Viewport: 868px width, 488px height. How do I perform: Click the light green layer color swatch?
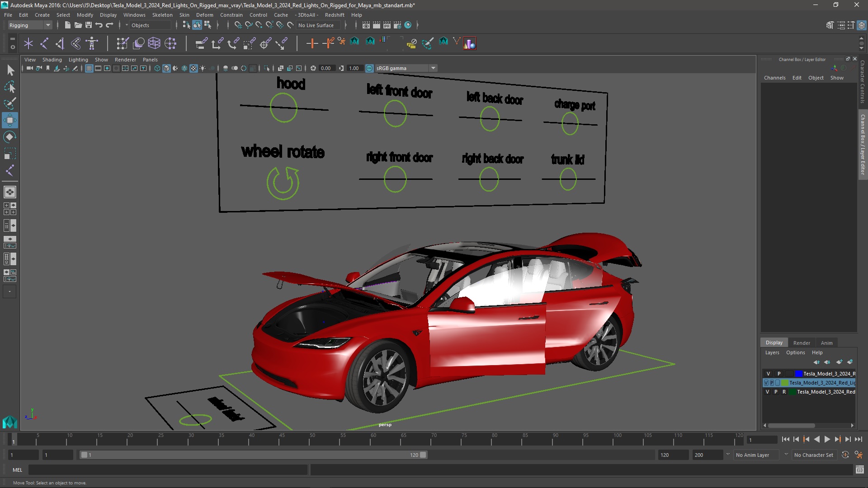pos(785,383)
